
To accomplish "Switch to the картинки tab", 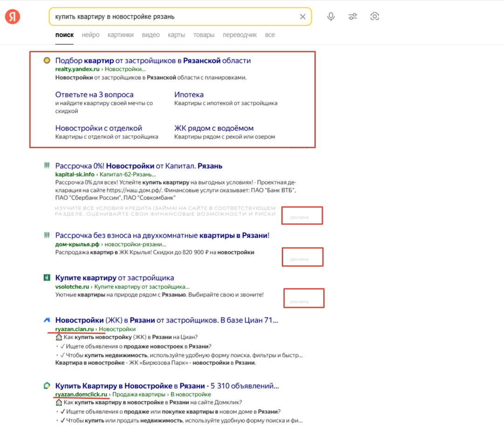I will [120, 35].
